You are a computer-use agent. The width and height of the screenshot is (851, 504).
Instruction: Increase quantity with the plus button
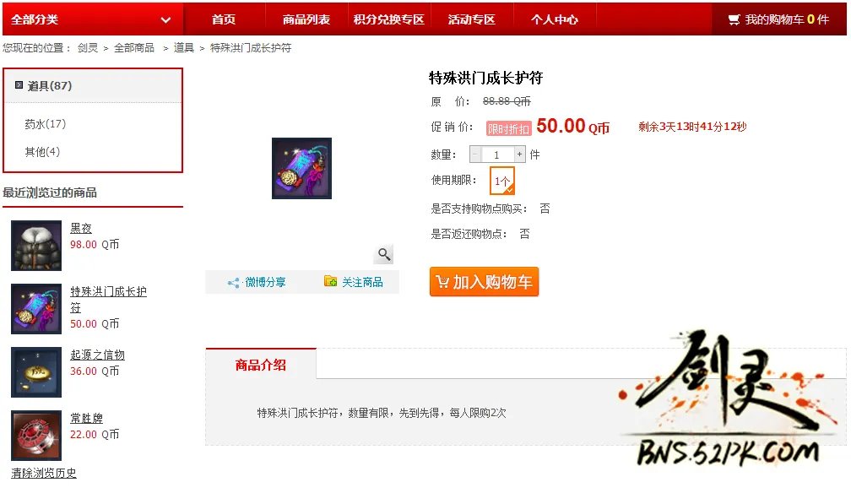pos(519,154)
